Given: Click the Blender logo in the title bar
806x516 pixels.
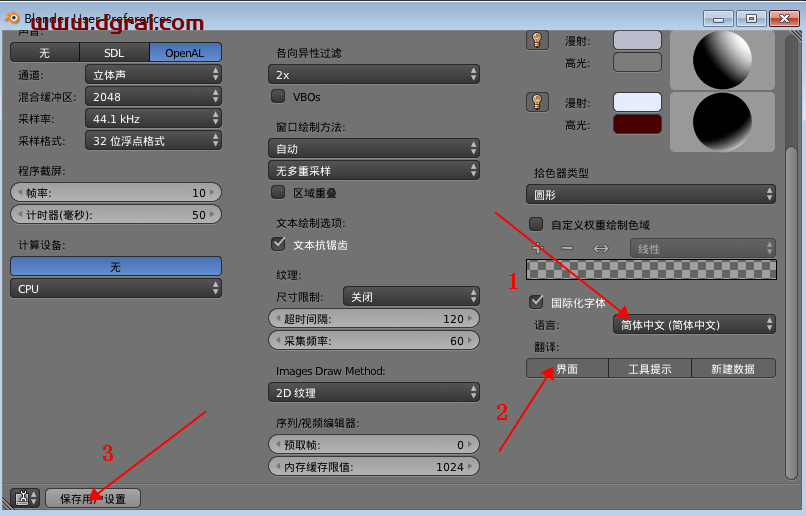Looking at the screenshot, I should 11,16.
